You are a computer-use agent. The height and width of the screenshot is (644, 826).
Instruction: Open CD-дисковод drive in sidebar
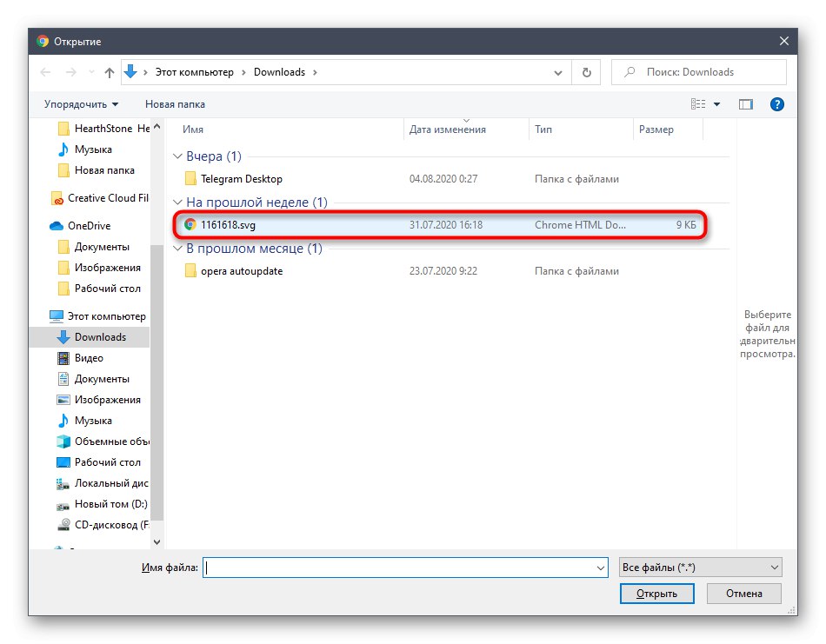pyautogui.click(x=103, y=525)
